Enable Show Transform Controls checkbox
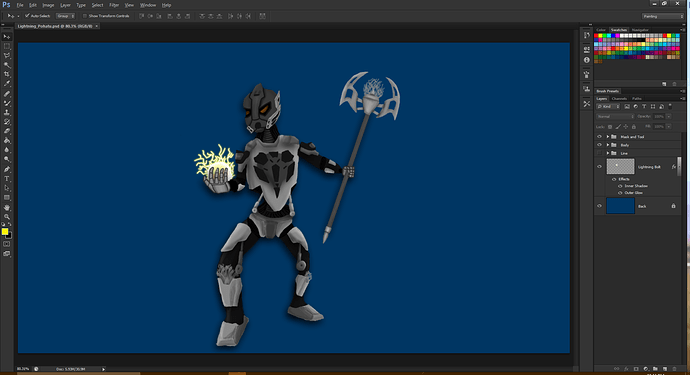Screen dimensions: 690x375 click(x=84, y=16)
